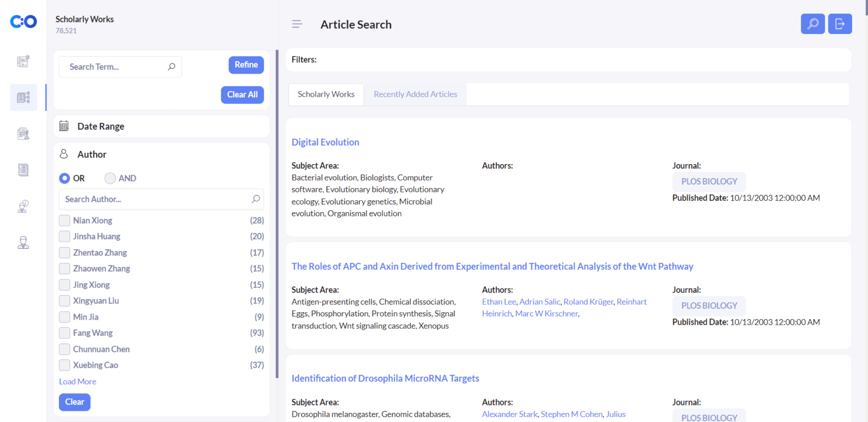Click the CO logo icon
868x422 pixels.
click(23, 21)
